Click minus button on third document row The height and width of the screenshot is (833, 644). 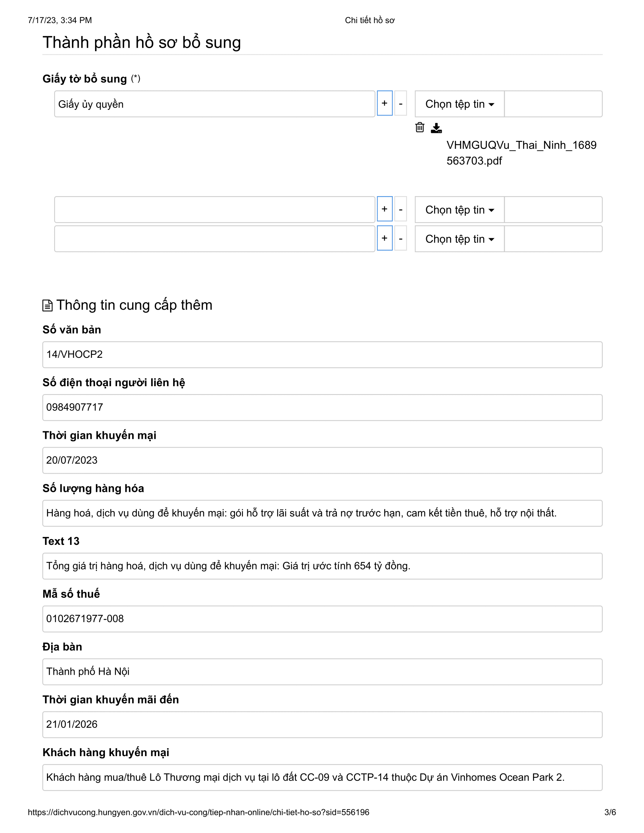pos(400,239)
